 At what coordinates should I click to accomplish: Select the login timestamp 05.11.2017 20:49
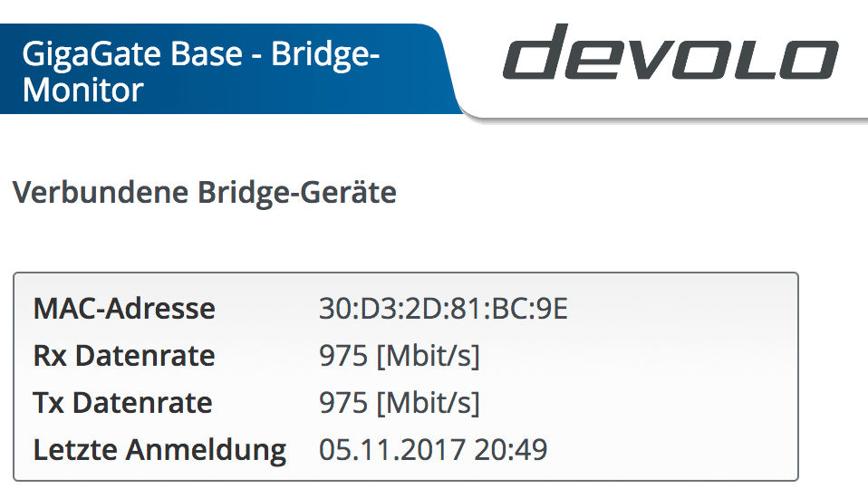click(x=433, y=450)
